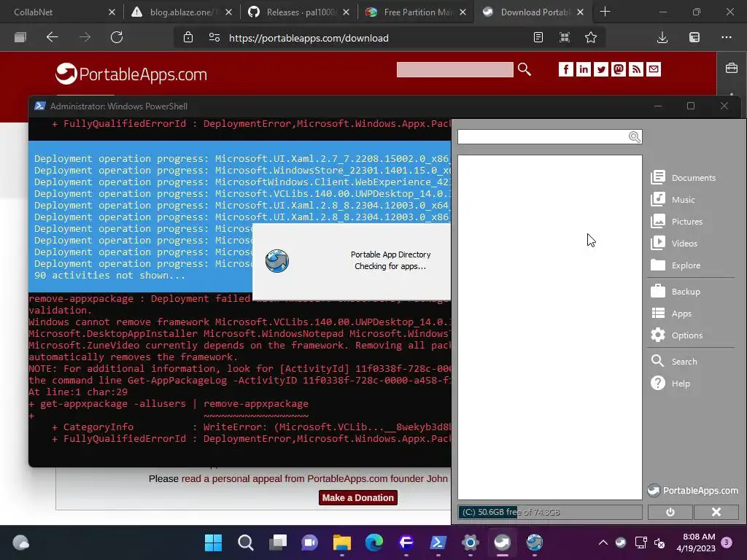This screenshot has height=560, width=747.
Task: Click the website search magnifier icon
Action: click(524, 69)
